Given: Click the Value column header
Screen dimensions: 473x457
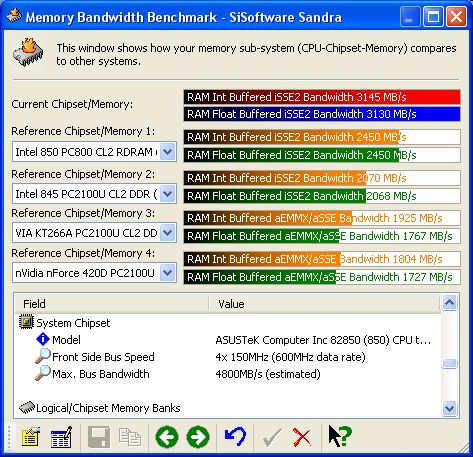Looking at the screenshot, I should [x=325, y=304].
